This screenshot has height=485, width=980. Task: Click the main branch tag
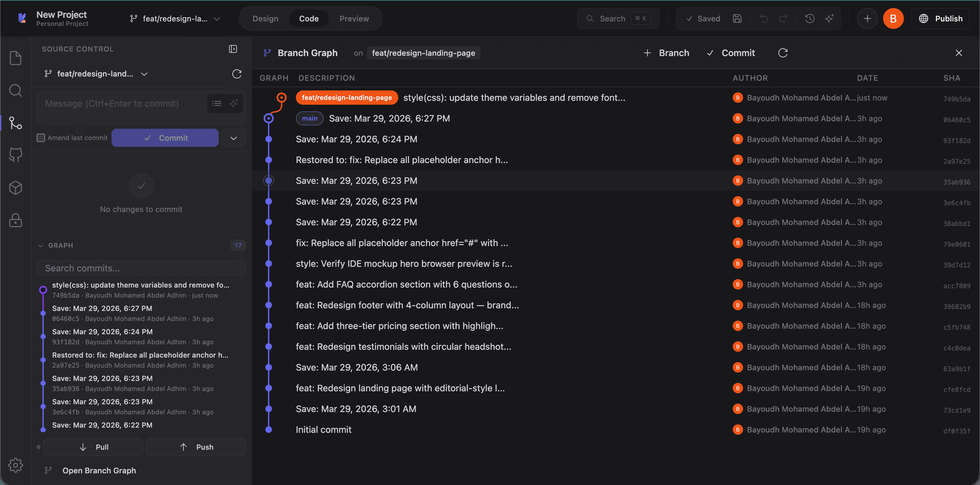[x=309, y=118]
